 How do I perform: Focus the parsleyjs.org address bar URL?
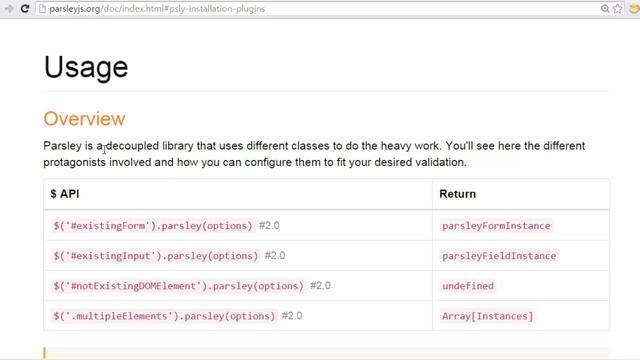(x=157, y=9)
